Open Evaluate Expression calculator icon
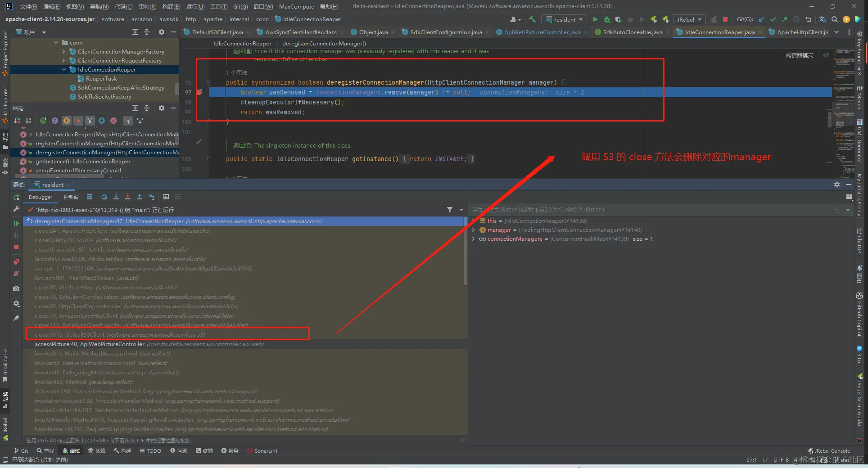 coord(166,197)
